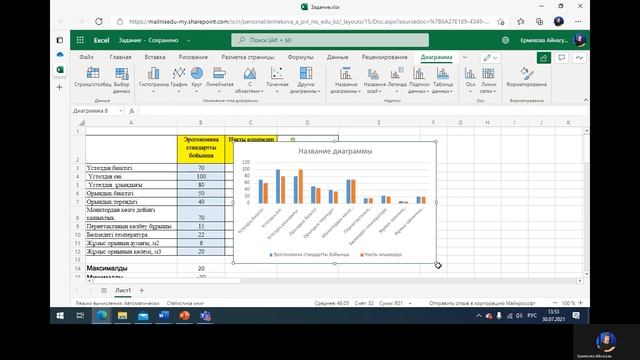
Task: Click inside the formula bar
Action: click(362, 111)
